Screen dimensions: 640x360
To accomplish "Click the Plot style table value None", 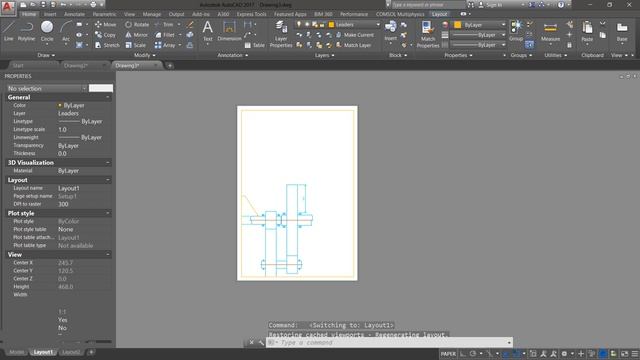I will (x=65, y=229).
